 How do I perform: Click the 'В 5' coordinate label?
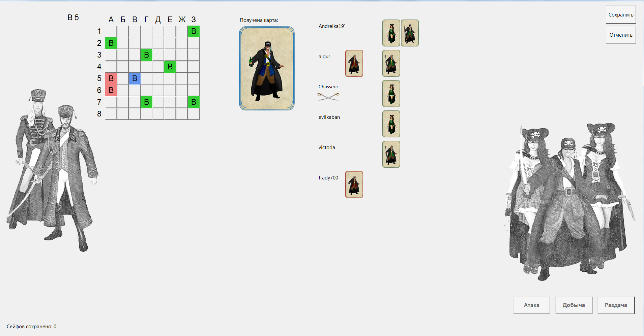tap(73, 18)
